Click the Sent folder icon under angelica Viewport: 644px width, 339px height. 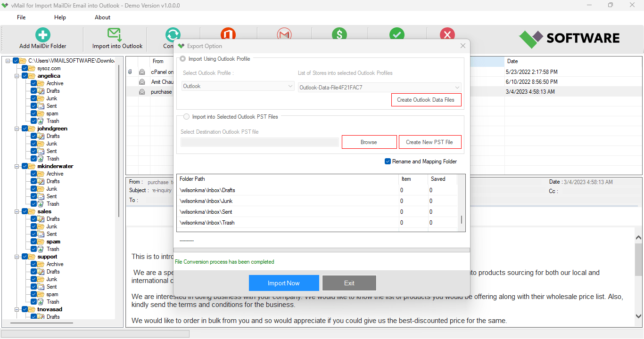pyautogui.click(x=41, y=106)
